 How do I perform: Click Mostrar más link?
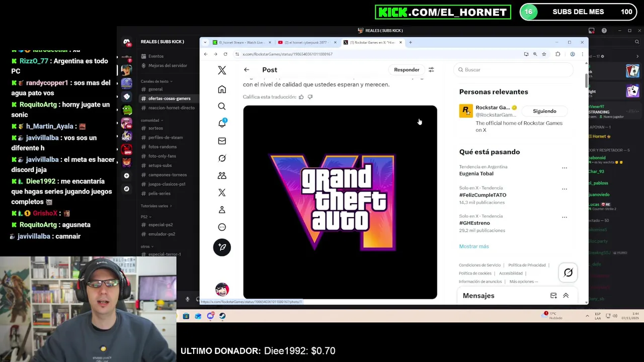tap(474, 246)
